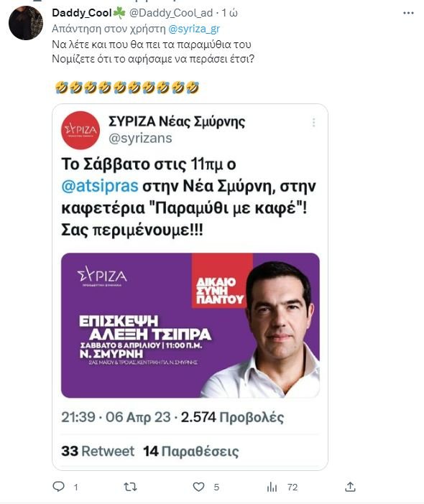Click the 14 Παραθέσεις quotes count

coord(191,452)
